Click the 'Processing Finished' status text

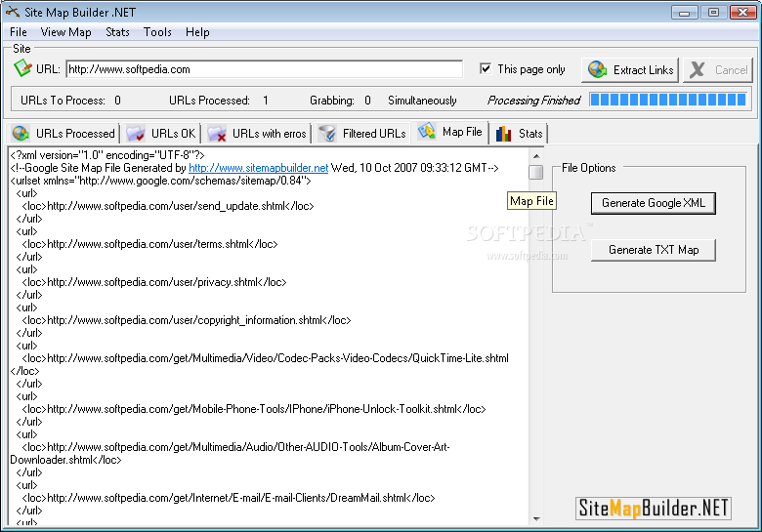click(x=533, y=101)
